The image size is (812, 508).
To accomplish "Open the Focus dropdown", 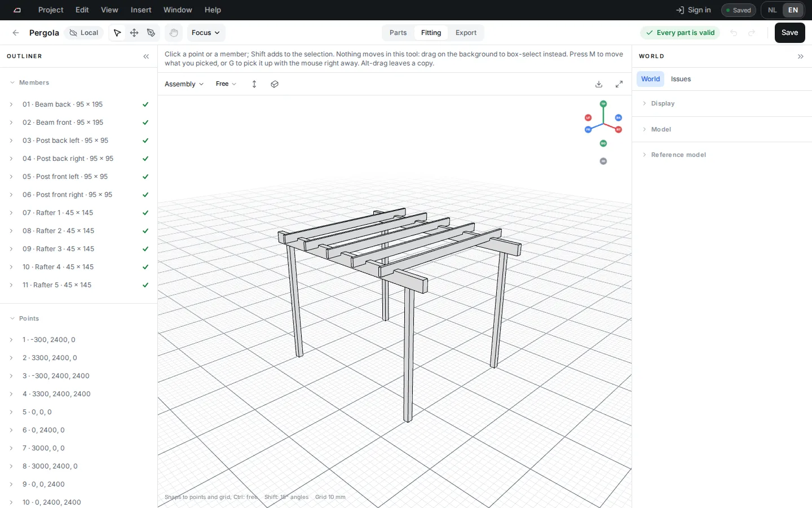I will pos(206,33).
